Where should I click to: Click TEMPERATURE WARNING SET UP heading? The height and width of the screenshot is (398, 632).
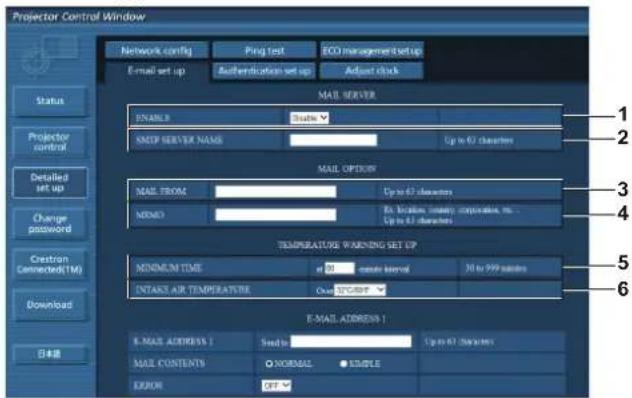(347, 245)
